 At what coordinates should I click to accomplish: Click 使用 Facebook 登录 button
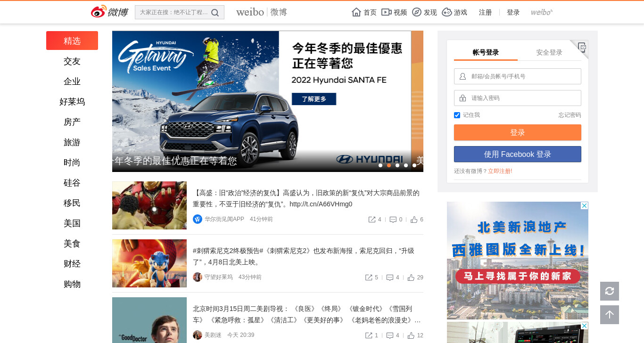pos(518,154)
